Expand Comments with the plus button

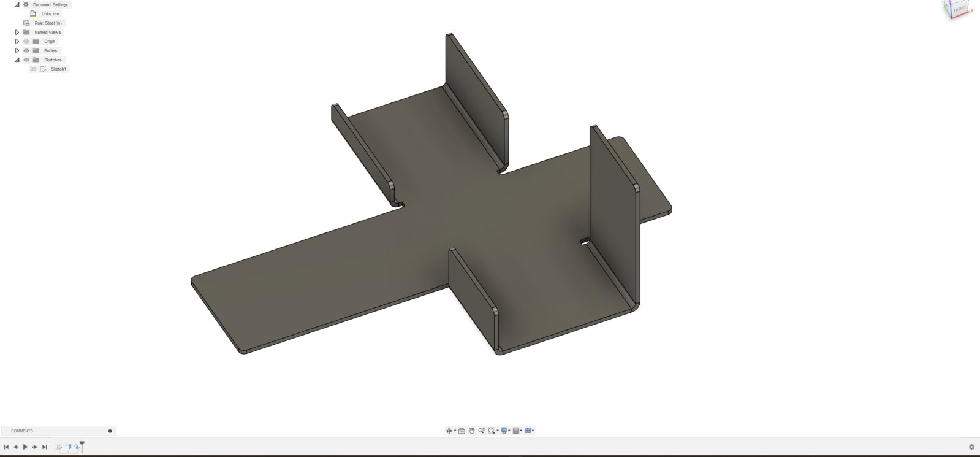click(x=110, y=431)
